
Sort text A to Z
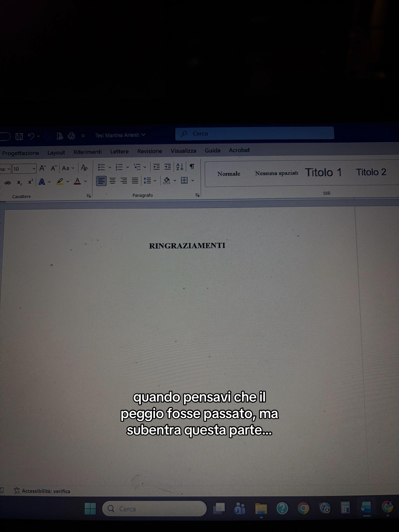coord(180,166)
